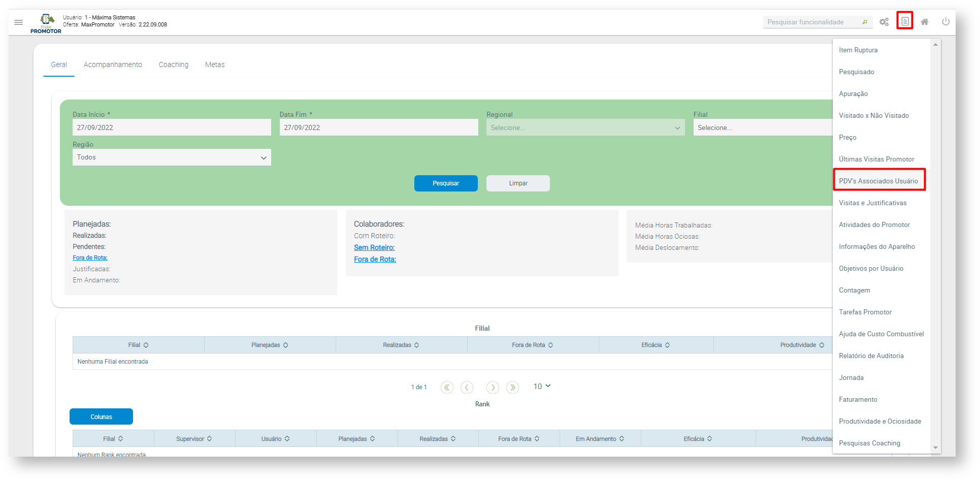Choose Ajuda de Custo Combustível report
The image size is (980, 481).
(x=881, y=334)
